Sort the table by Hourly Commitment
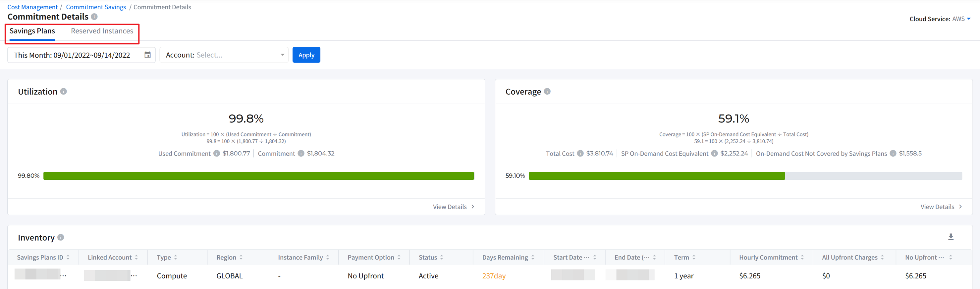Image resolution: width=980 pixels, height=289 pixels. pos(802,258)
